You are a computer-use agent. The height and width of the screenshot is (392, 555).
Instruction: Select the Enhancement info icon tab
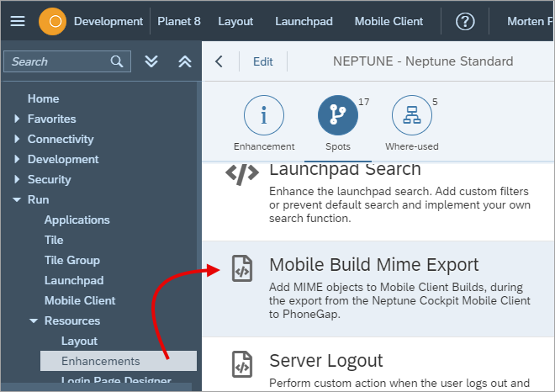pos(264,115)
